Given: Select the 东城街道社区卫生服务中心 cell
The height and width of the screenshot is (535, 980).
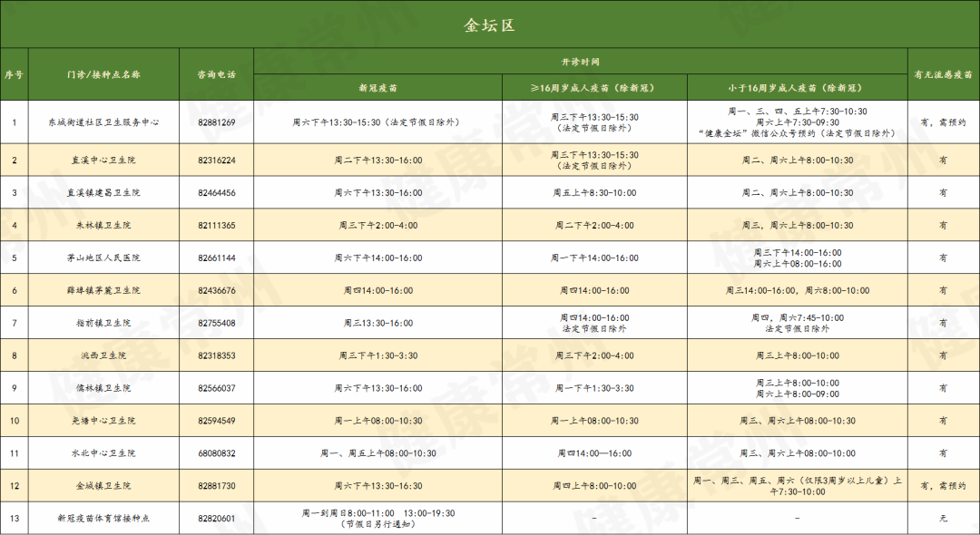Looking at the screenshot, I should click(x=103, y=122).
